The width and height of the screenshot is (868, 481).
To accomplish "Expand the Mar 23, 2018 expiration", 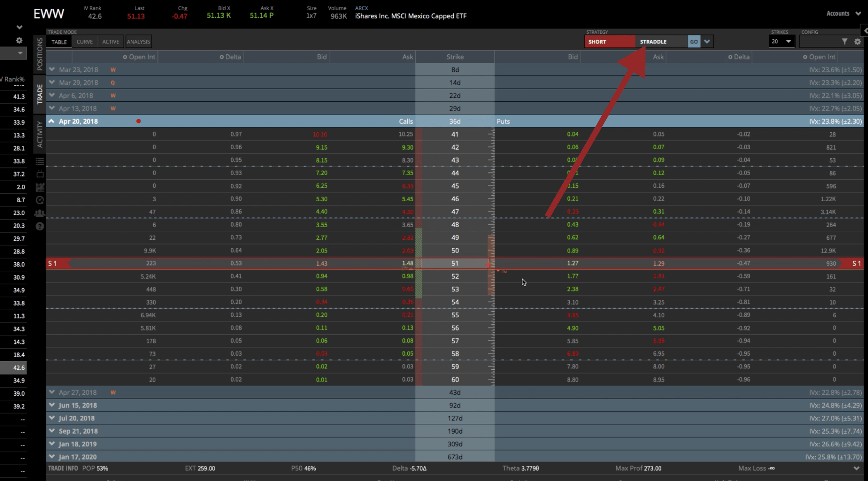I will tap(52, 70).
